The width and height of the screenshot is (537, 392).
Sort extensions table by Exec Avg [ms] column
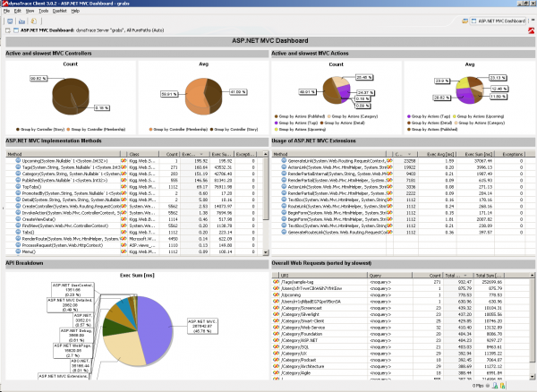[x=437, y=155]
